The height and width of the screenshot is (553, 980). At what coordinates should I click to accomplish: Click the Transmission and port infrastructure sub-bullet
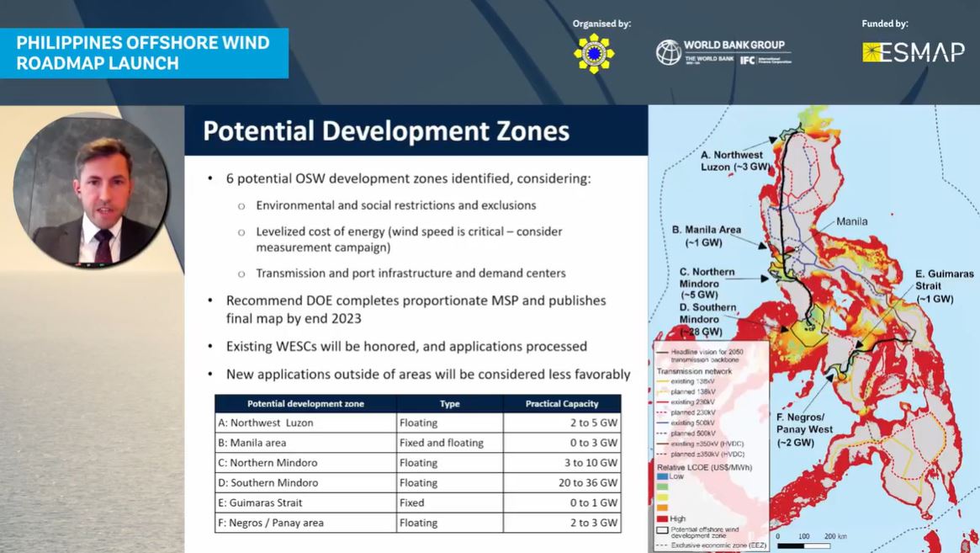click(411, 274)
